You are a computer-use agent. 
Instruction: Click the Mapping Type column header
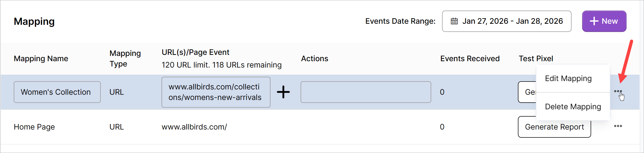[x=125, y=59]
